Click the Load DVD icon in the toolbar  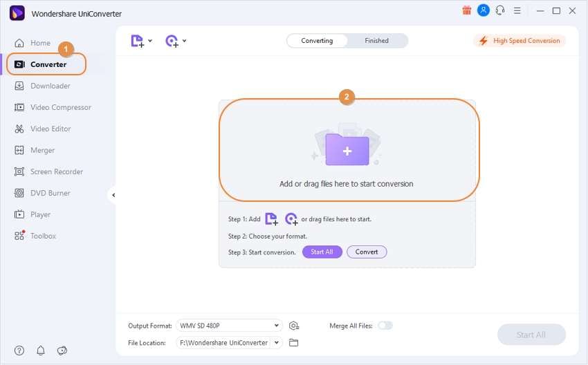172,41
